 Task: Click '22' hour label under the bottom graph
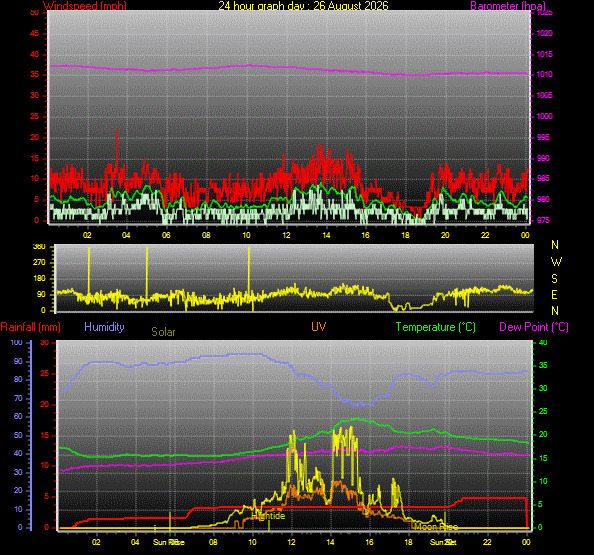487,542
